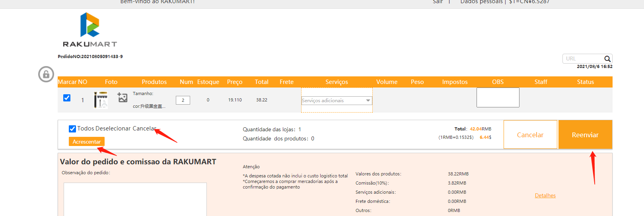The image size is (644, 216).
Task: Click the Sair link
Action: pos(438,2)
